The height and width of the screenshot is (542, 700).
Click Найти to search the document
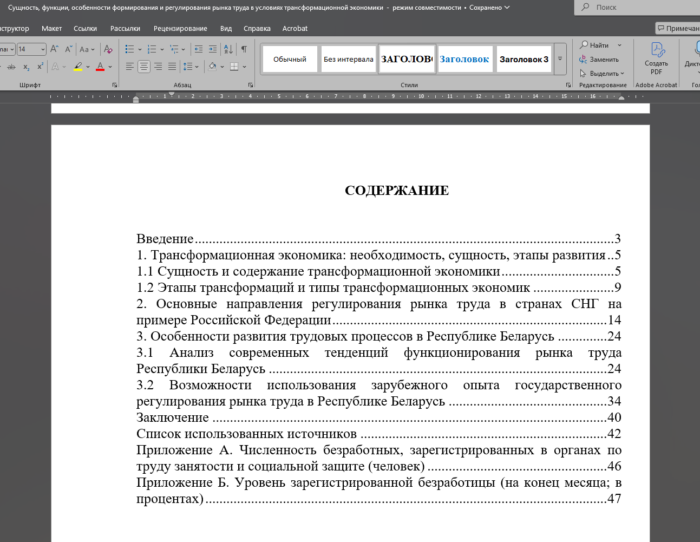pos(595,45)
